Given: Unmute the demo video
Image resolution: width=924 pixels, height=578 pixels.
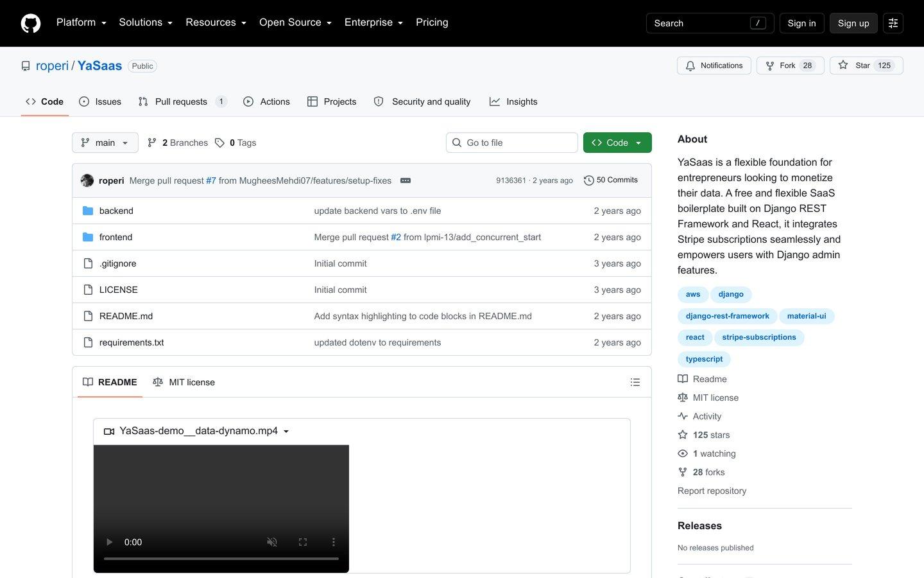Looking at the screenshot, I should (272, 542).
